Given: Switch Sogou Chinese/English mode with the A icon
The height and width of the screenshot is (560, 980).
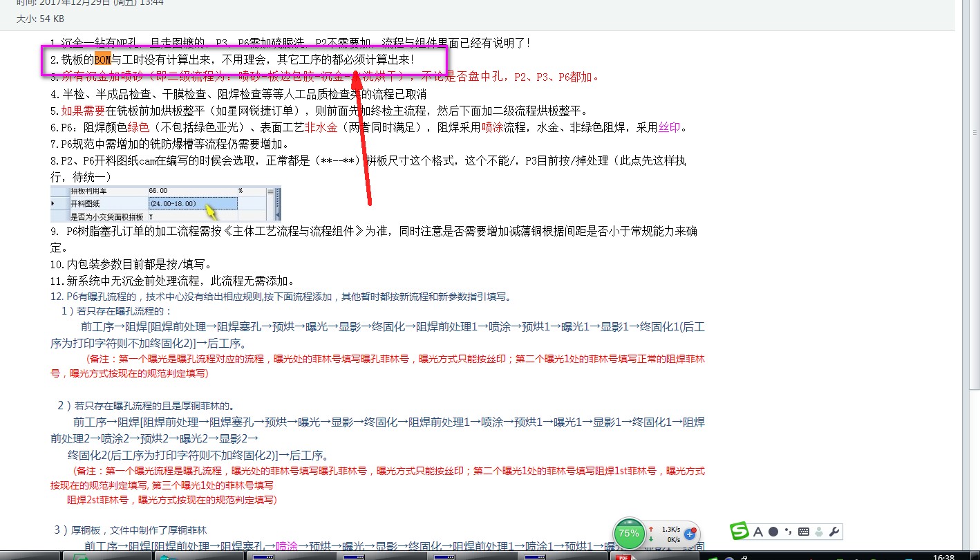Looking at the screenshot, I should pos(757,532).
